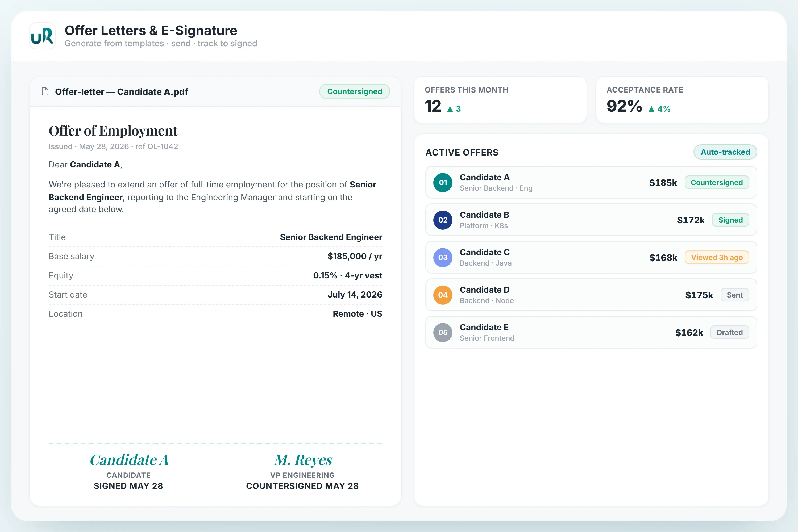The height and width of the screenshot is (532, 798).
Task: Click the Backend · Java subtitle
Action: point(485,263)
